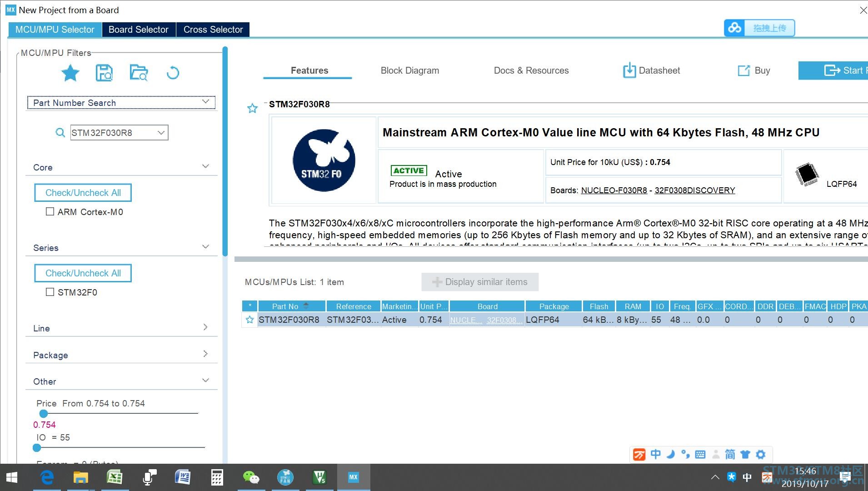Sort the list by Package column header
Image resolution: width=868 pixels, height=491 pixels.
pyautogui.click(x=554, y=306)
